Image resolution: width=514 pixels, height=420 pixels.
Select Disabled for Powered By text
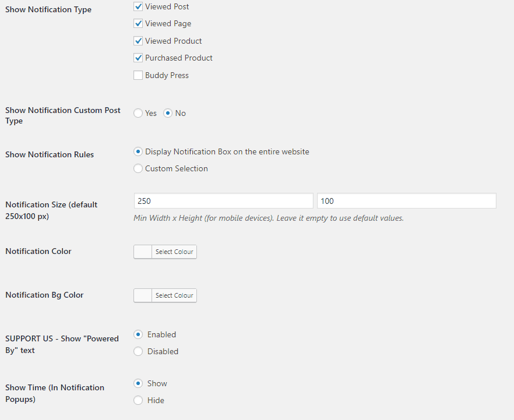point(138,351)
